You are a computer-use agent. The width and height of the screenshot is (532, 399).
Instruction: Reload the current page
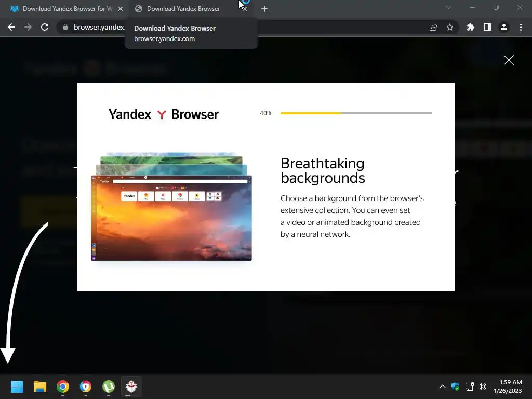click(x=45, y=27)
